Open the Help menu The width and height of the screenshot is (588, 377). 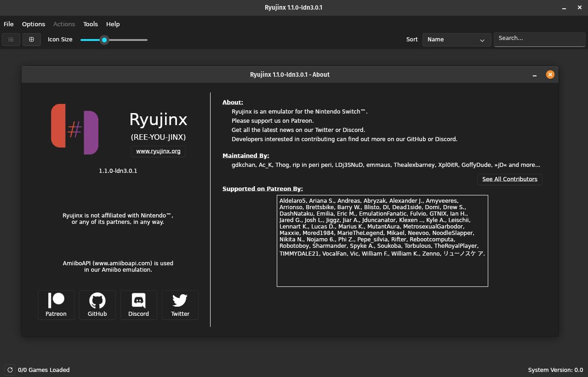pos(113,24)
